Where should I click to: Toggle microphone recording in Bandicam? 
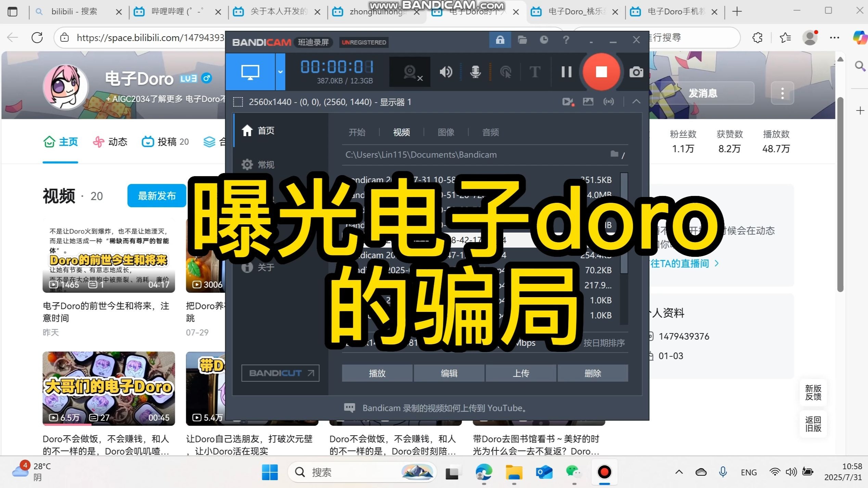point(475,72)
